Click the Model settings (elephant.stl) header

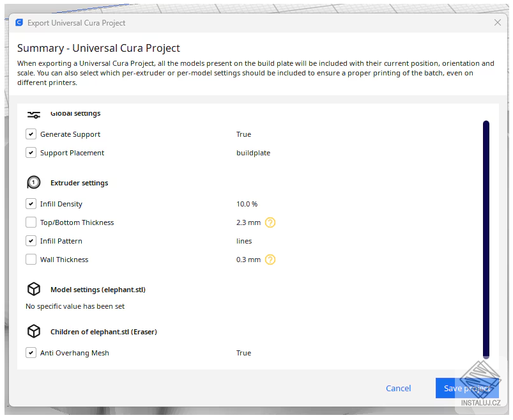coord(98,290)
